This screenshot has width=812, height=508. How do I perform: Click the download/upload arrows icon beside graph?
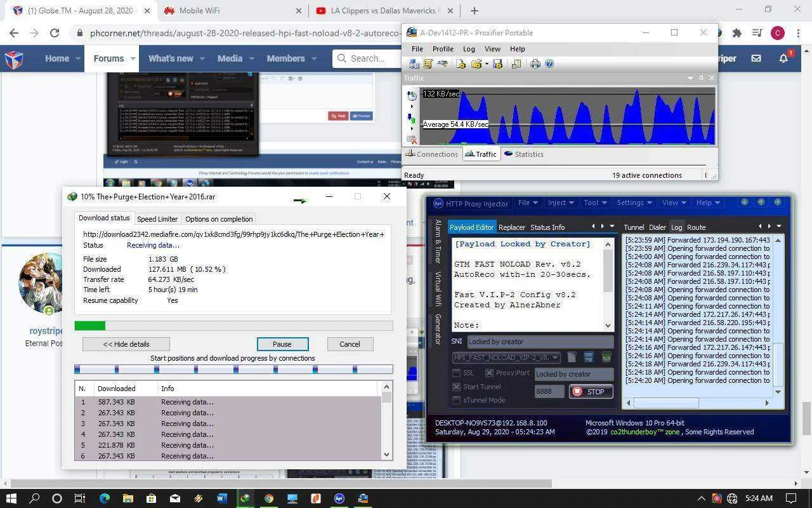411,119
